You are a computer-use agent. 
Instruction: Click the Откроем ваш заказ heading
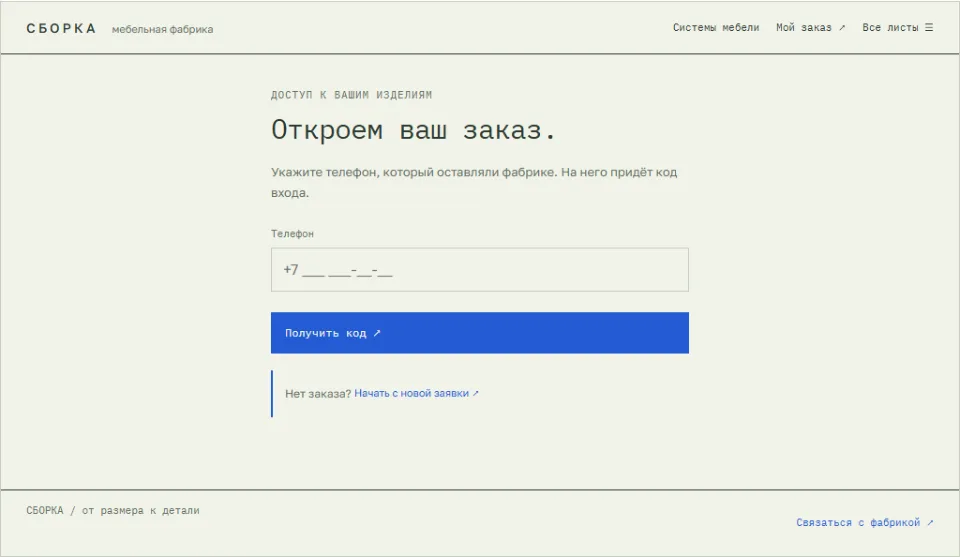point(413,130)
